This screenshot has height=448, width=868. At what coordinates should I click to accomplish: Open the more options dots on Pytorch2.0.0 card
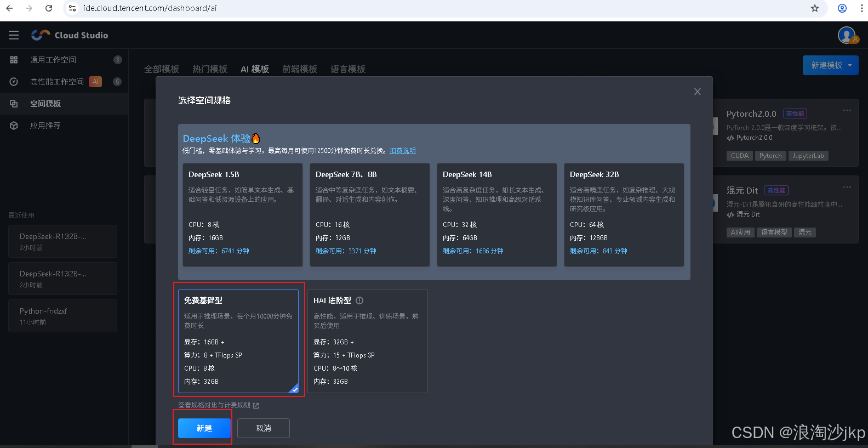[x=847, y=110]
